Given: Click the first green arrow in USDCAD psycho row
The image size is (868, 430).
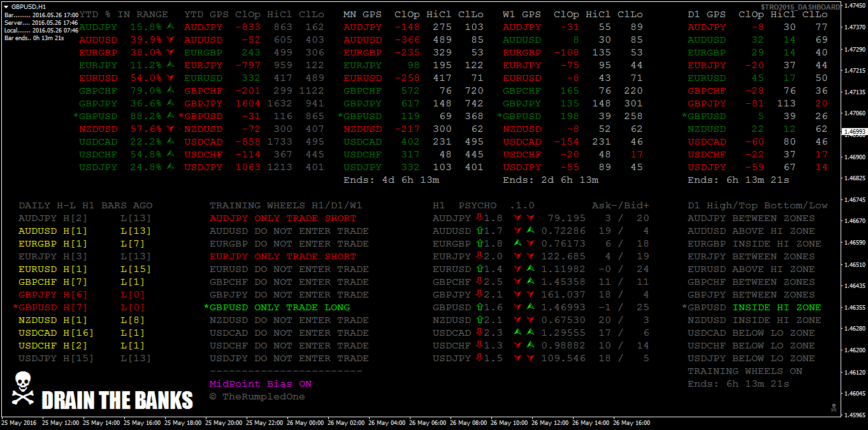Looking at the screenshot, I should click(517, 333).
